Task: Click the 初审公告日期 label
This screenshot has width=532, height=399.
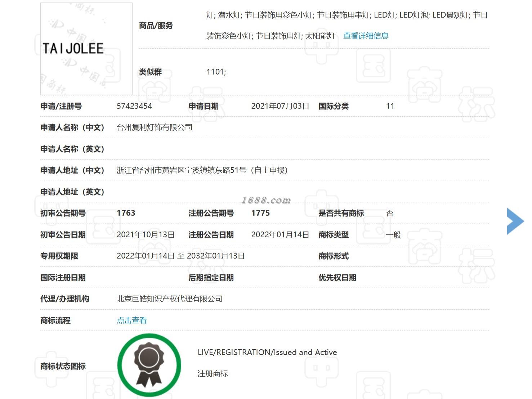Action: click(x=63, y=234)
